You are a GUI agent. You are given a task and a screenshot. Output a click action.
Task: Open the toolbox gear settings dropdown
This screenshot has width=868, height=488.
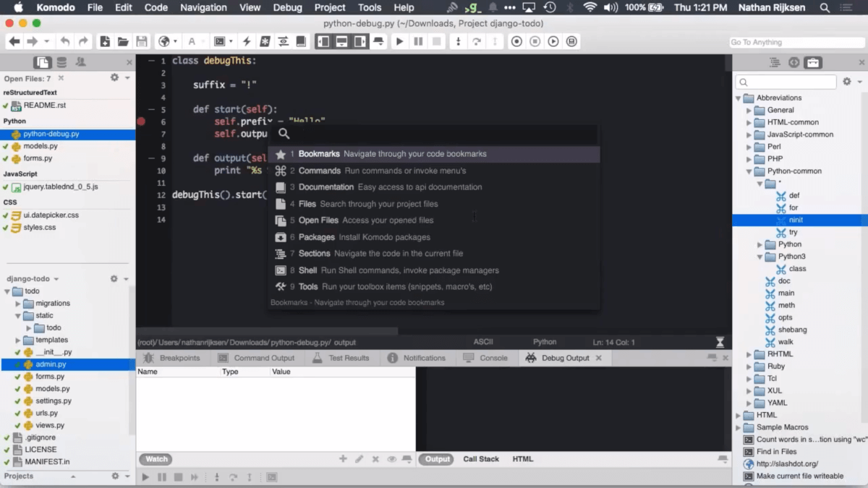(x=851, y=82)
